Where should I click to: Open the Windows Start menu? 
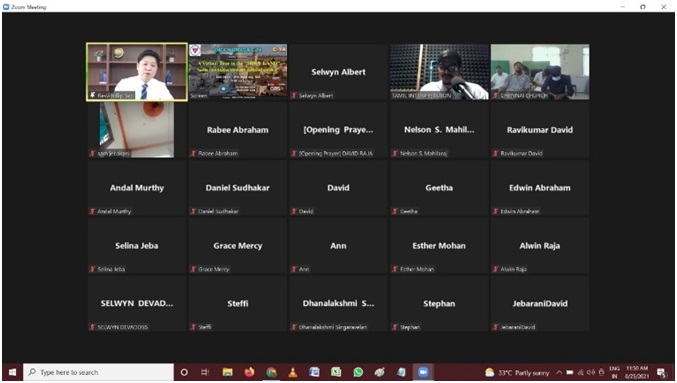coord(13,372)
